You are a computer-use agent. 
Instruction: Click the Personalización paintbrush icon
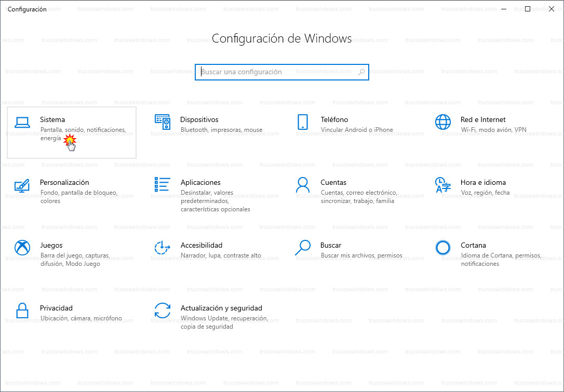tap(22, 185)
